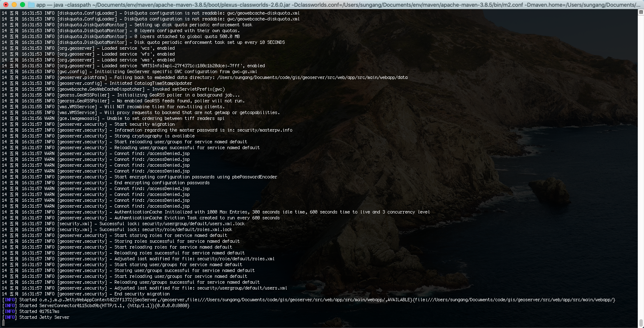644x328 pixels.
Task: Place cursor at the blinking prompt on the last line
Action: coord(3,323)
